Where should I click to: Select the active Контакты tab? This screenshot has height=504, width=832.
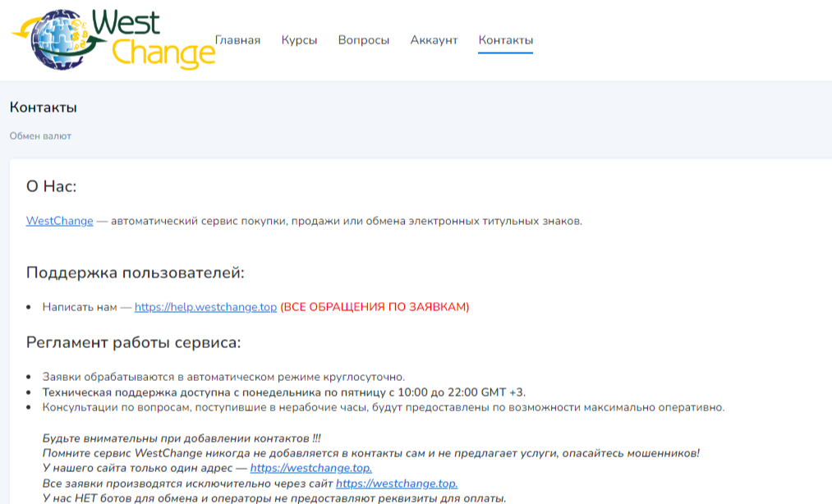click(x=506, y=40)
